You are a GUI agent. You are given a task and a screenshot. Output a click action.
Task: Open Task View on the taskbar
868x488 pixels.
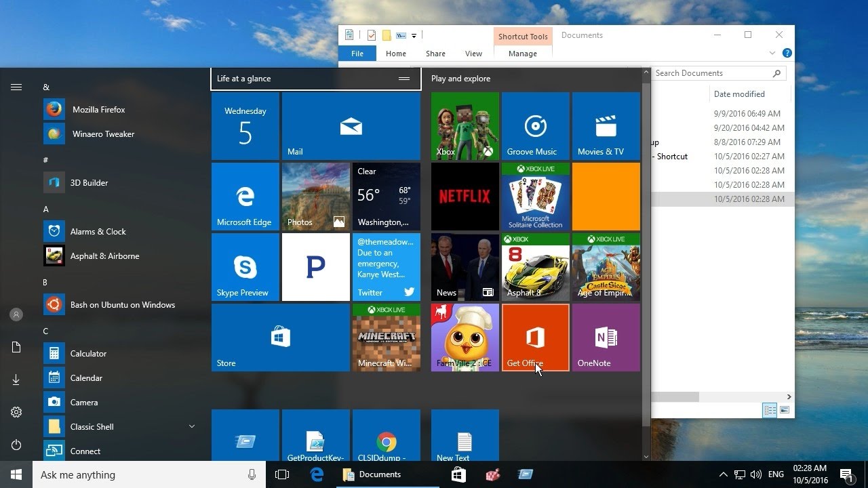[x=282, y=474]
